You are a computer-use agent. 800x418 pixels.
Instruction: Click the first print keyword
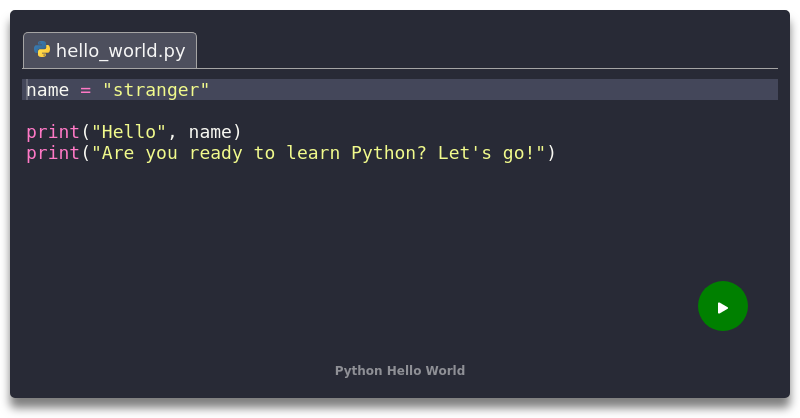coord(52,132)
